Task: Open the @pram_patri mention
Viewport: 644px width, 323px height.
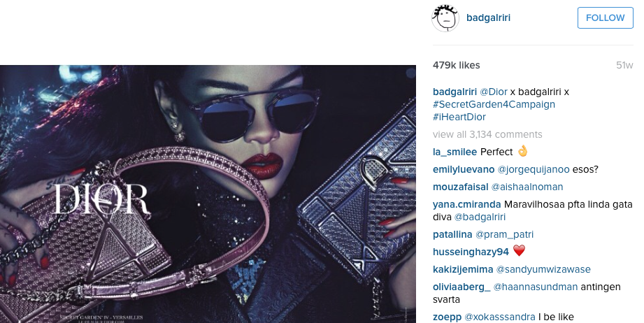Action: click(504, 235)
